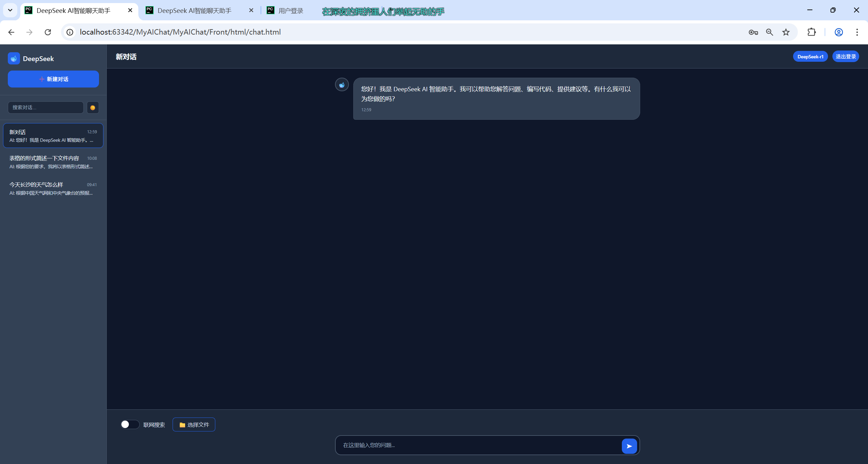Click the 搜索对话 search conversations field
868x464 pixels.
45,108
